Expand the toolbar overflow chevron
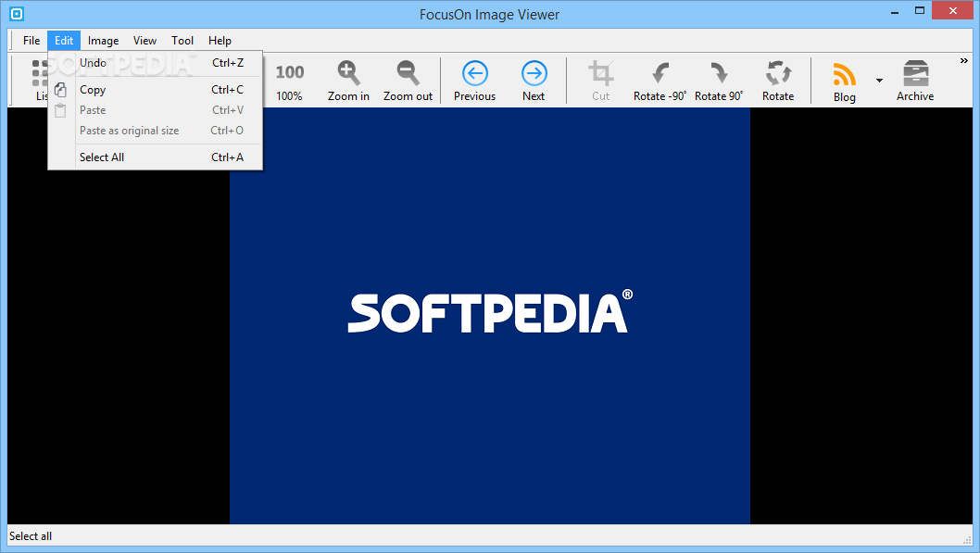This screenshot has width=980, height=553. pos(963,60)
